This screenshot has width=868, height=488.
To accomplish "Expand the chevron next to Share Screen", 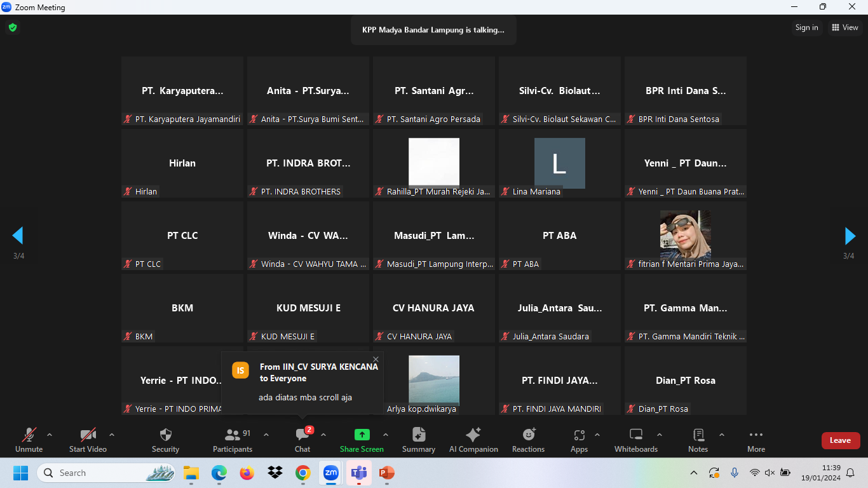I will click(x=386, y=435).
